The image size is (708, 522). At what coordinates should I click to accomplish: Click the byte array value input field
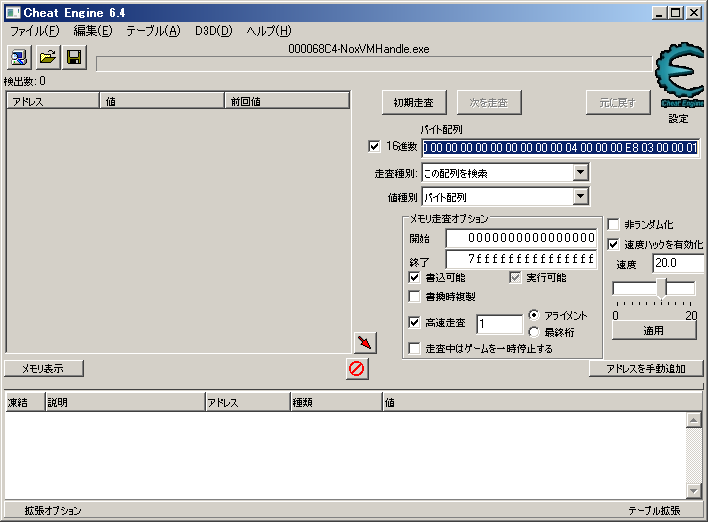point(561,148)
